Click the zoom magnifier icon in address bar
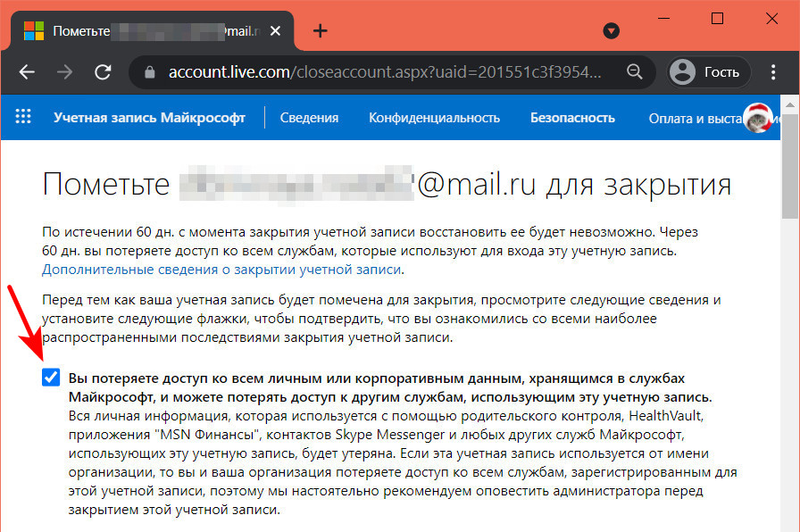The image size is (800, 532). [x=634, y=71]
